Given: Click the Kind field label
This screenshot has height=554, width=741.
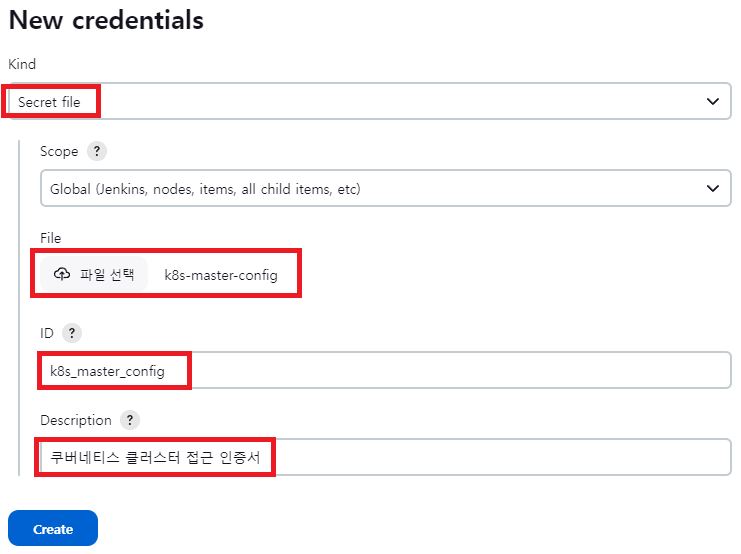Looking at the screenshot, I should (x=22, y=64).
